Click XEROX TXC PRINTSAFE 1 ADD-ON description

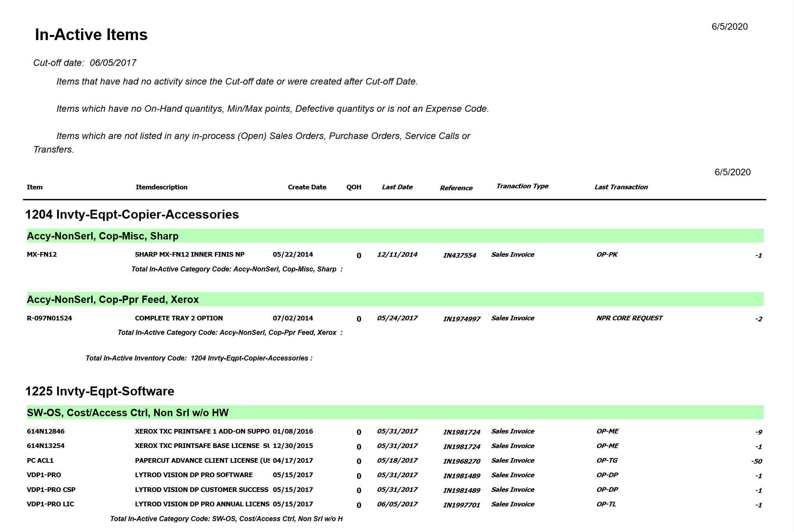point(202,431)
